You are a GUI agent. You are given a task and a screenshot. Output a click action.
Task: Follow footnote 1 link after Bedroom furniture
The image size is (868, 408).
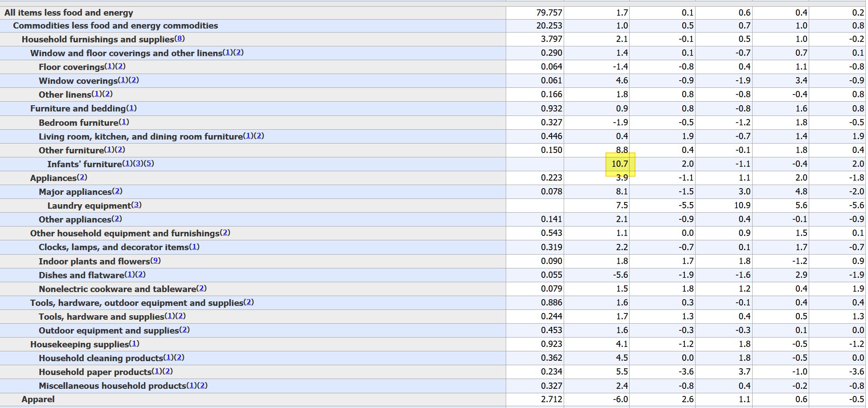tap(124, 122)
